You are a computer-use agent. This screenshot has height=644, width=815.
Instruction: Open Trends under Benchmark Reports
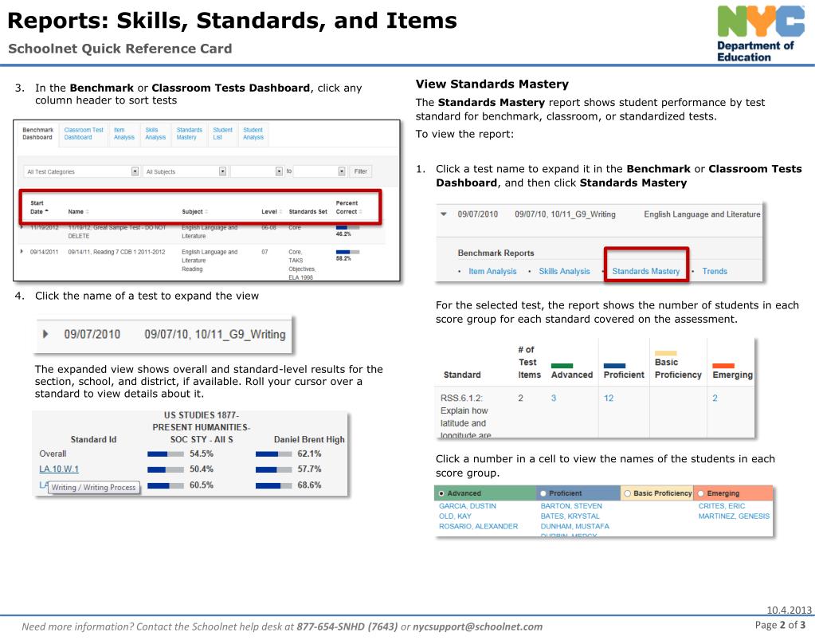(714, 272)
